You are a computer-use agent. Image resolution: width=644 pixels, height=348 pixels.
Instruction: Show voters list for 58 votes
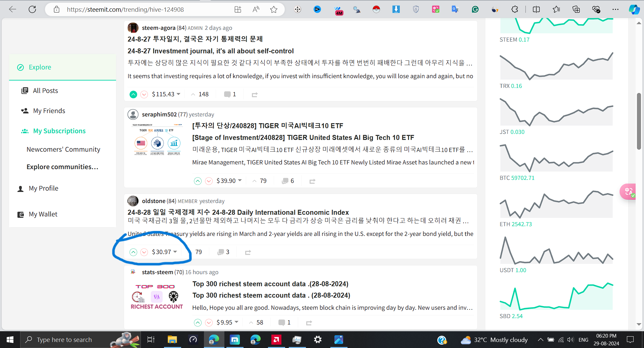256,322
